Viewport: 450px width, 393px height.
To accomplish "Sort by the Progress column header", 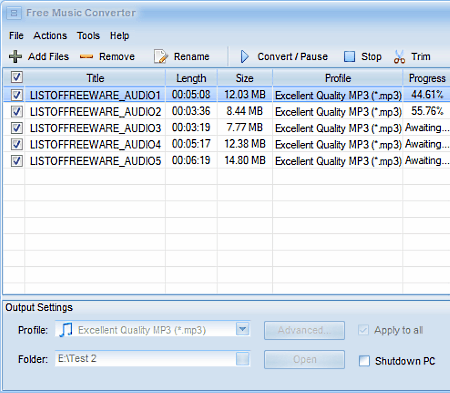I will tap(427, 78).
